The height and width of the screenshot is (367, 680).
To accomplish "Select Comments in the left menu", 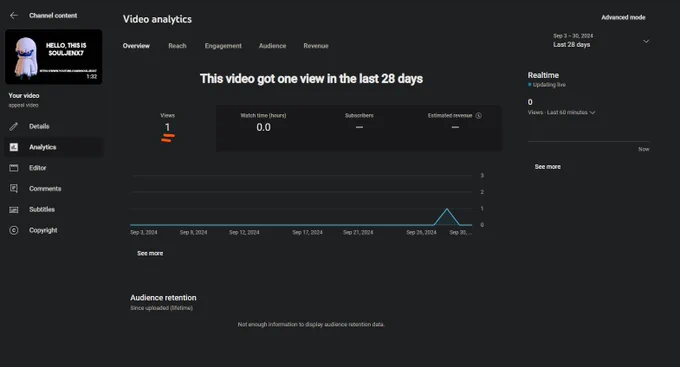I will (x=45, y=189).
